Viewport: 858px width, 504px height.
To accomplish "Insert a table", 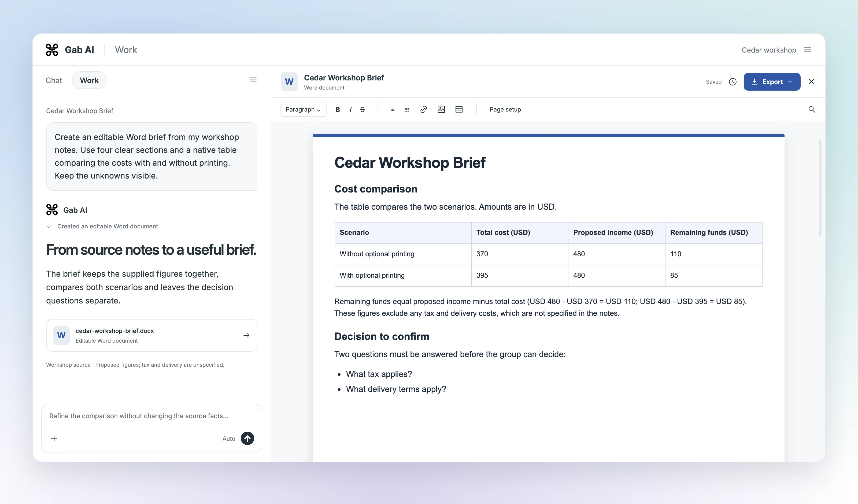I will tap(459, 109).
